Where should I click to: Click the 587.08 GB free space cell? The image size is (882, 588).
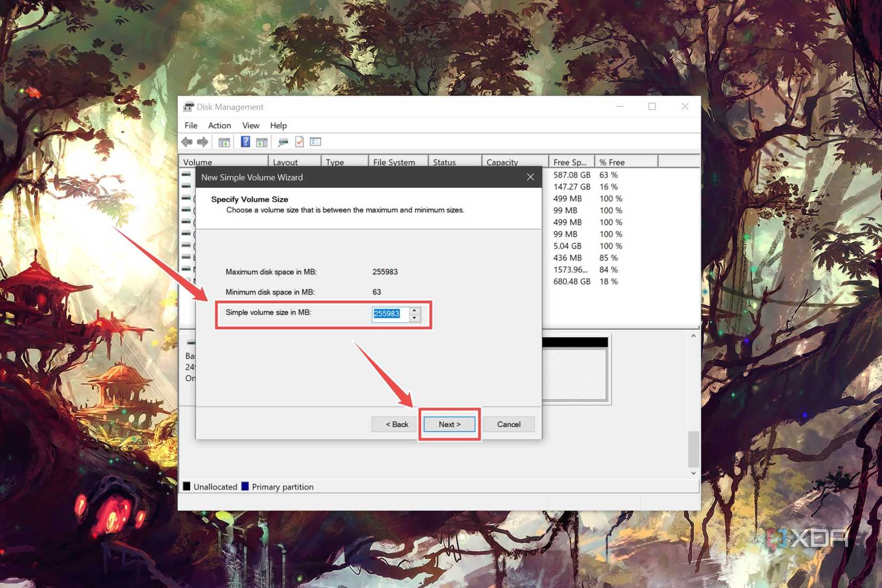[x=572, y=175]
